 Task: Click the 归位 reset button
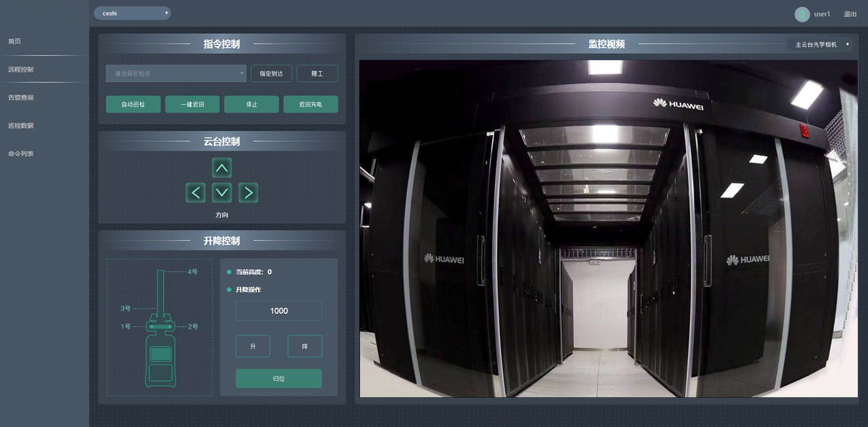pyautogui.click(x=278, y=379)
